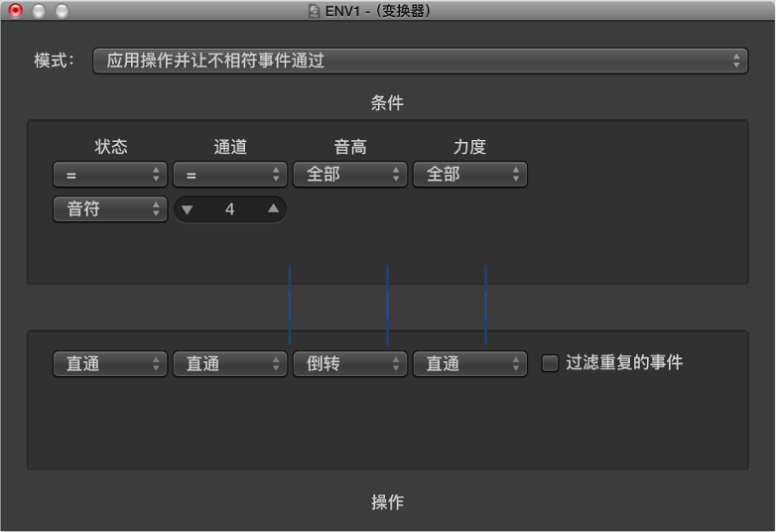Open the 状态 operation dropdown set to 直通
Screen dimensions: 776x532
point(110,364)
